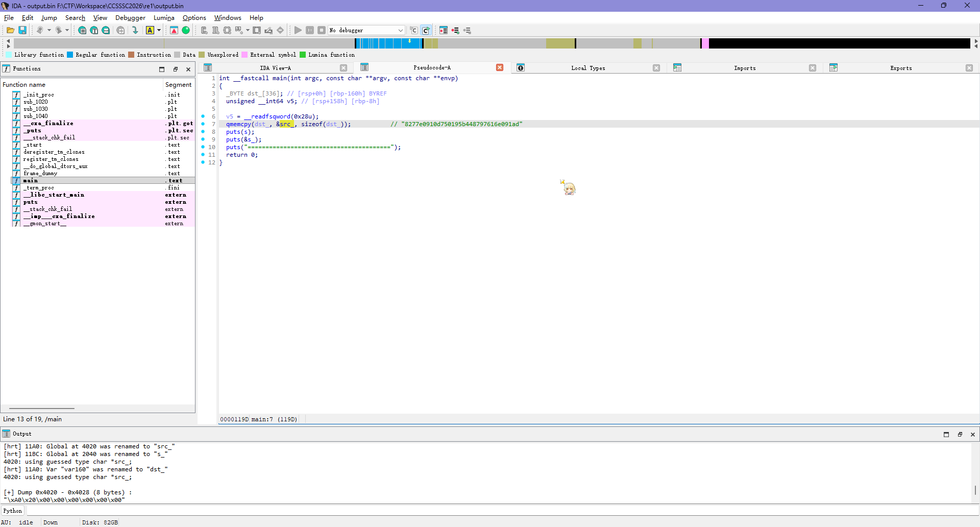Screen dimensions: 980x527
Task: Switch to the IDA View-A tab
Action: [275, 68]
